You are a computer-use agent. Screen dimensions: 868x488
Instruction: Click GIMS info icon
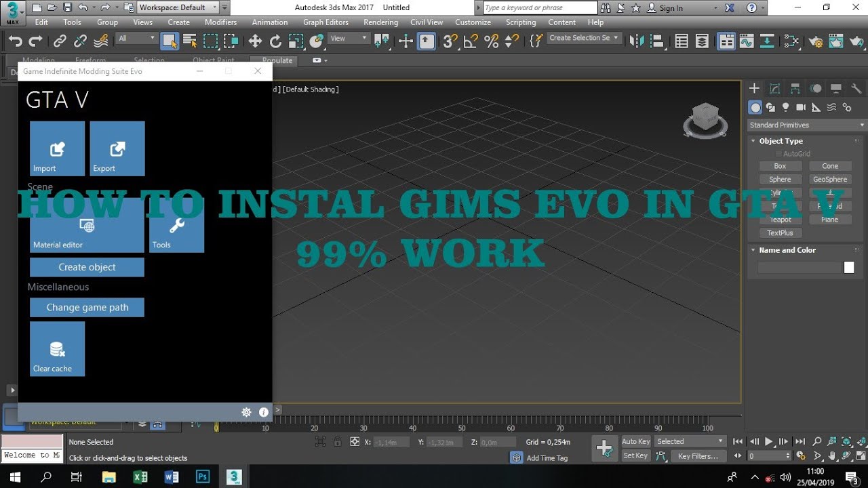click(264, 412)
